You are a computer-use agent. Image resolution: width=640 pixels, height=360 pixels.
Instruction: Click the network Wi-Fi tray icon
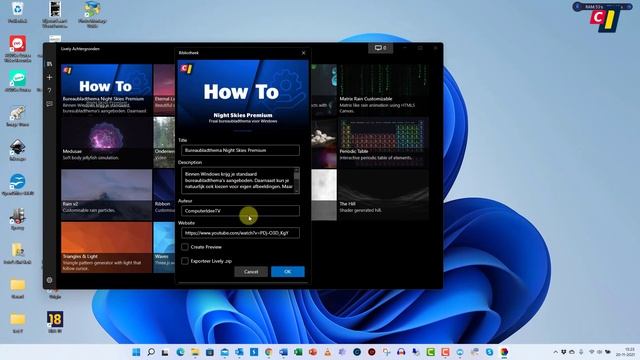[x=591, y=352]
